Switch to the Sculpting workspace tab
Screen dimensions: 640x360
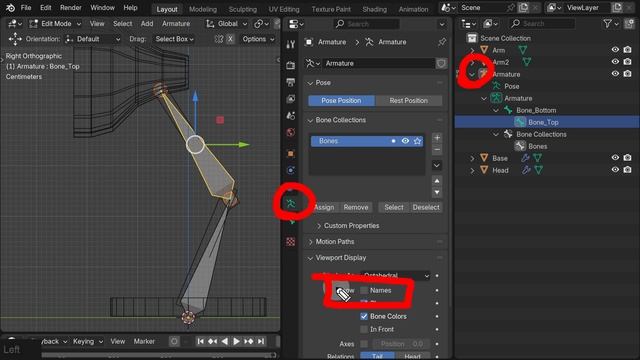point(242,9)
